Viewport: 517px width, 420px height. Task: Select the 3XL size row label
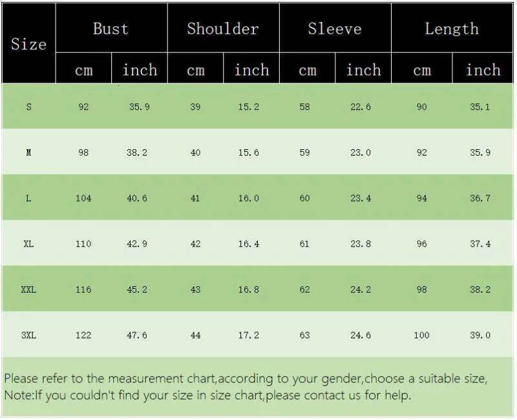28,335
